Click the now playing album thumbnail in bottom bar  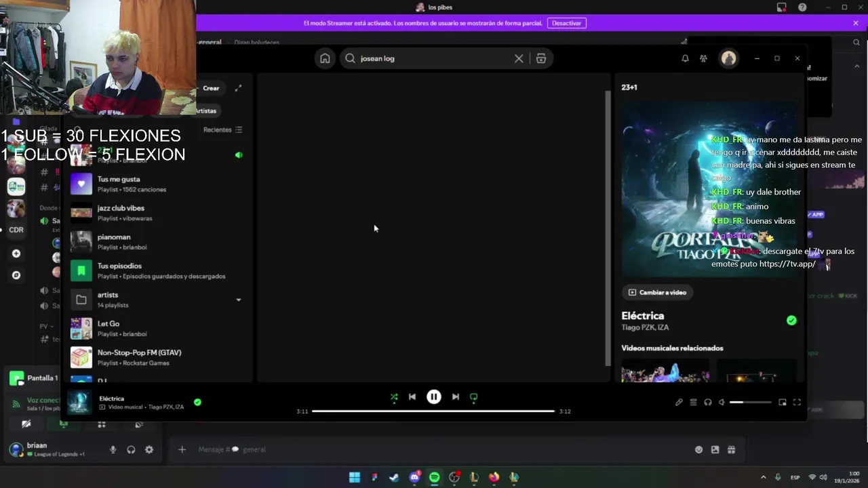80,402
